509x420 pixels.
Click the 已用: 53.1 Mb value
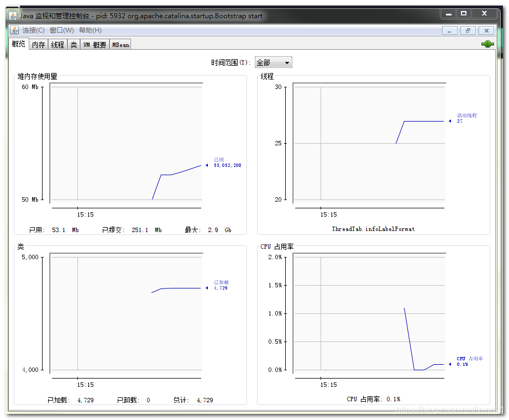click(54, 230)
